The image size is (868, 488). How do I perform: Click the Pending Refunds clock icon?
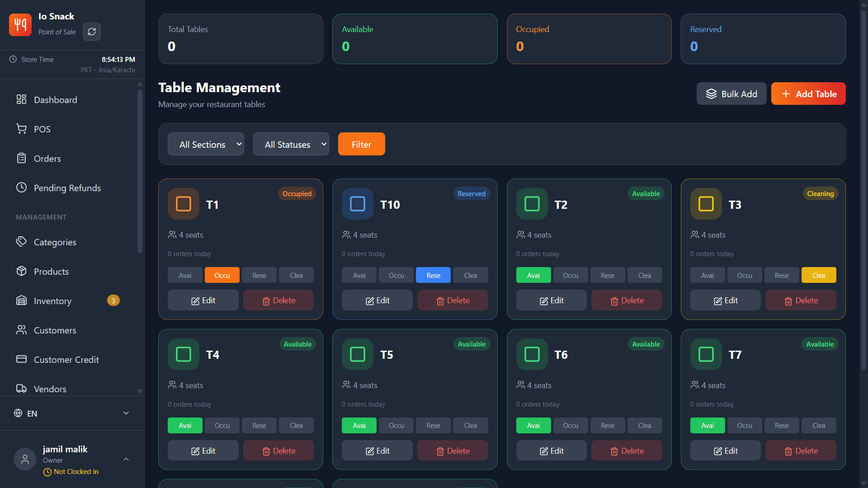click(21, 188)
